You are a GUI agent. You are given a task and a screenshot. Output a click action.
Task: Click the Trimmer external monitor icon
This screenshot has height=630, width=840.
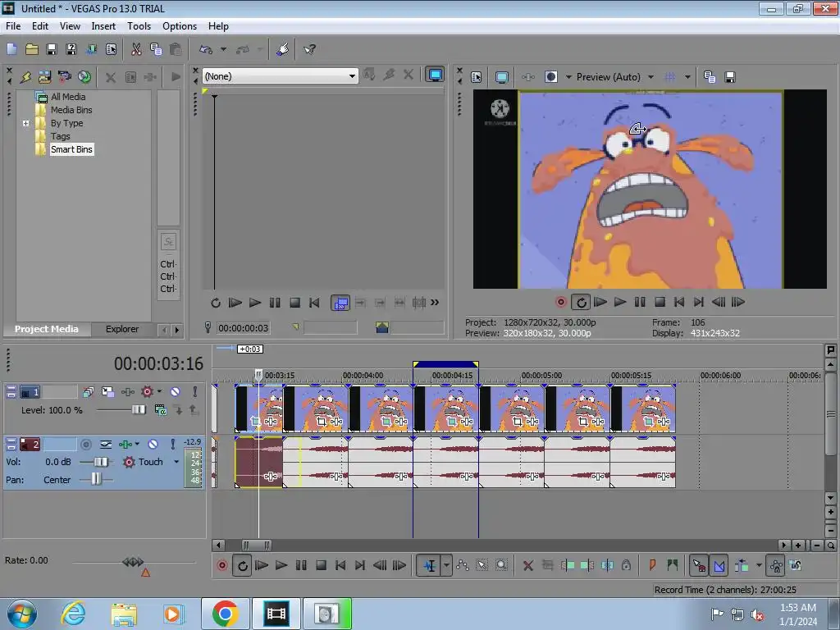pyautogui.click(x=435, y=75)
